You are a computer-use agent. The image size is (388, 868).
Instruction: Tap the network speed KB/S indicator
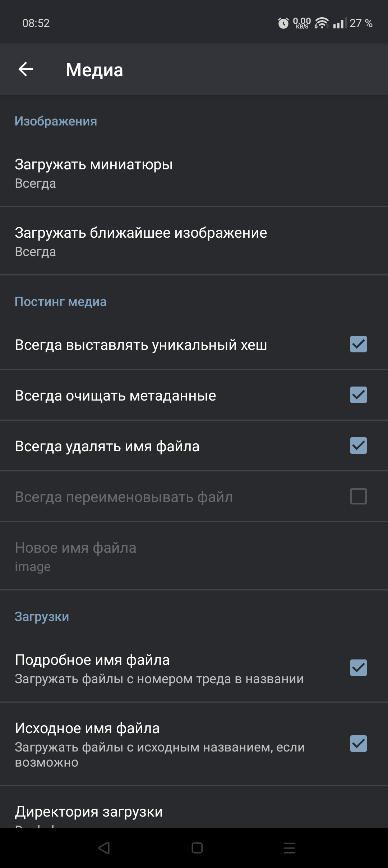coord(302,23)
